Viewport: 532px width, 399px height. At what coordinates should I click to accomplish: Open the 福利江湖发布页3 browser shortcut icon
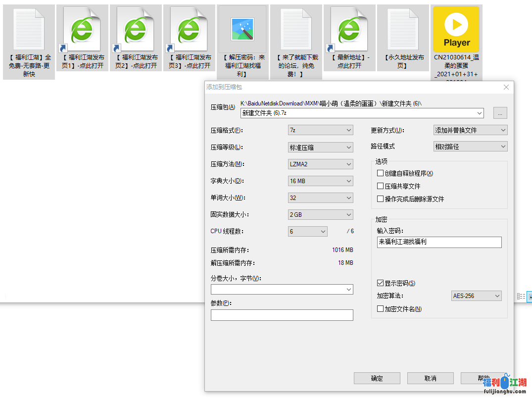(189, 30)
